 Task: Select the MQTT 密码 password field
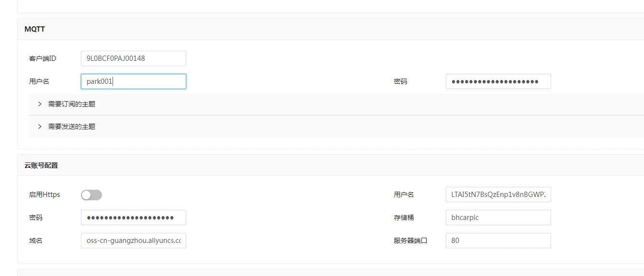click(x=498, y=81)
